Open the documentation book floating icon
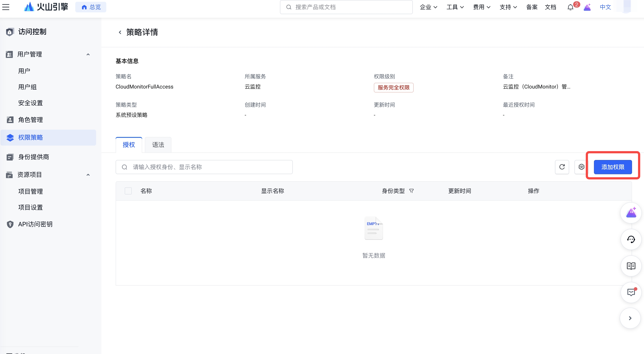 coord(631,266)
